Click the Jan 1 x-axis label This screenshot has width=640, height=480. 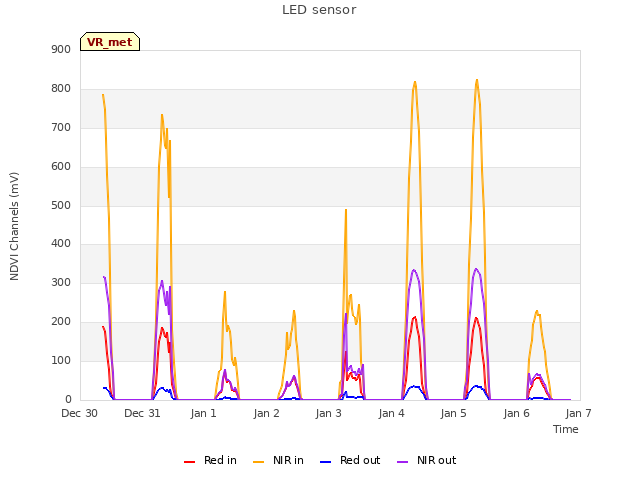click(203, 413)
